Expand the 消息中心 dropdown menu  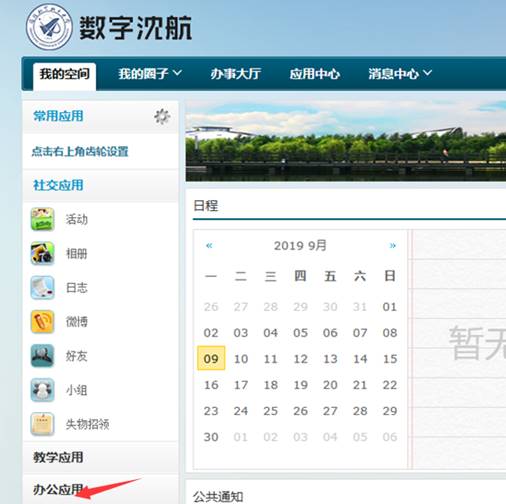(x=400, y=73)
